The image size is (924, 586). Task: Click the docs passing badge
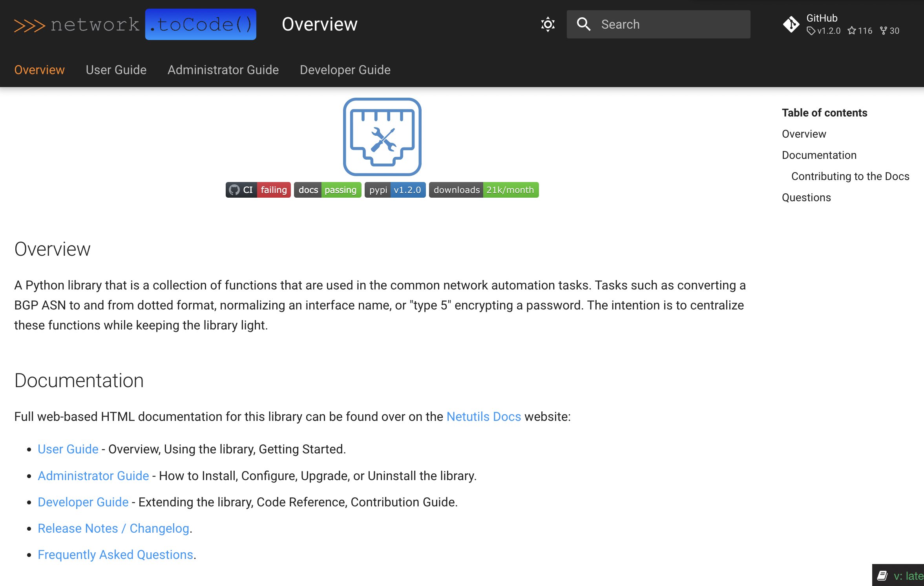(327, 190)
